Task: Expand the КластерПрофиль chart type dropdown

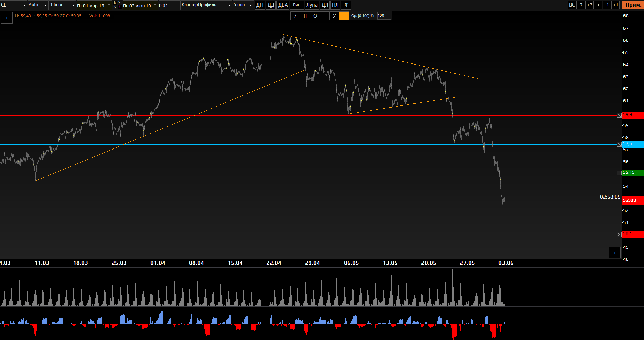Action: pos(229,5)
